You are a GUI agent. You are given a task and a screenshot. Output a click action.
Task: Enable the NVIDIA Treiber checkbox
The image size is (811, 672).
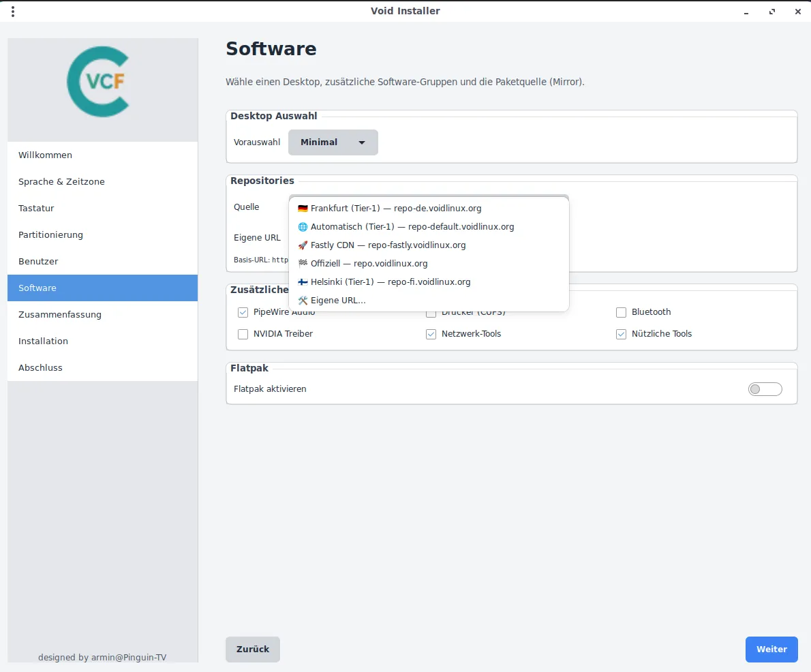[243, 334]
